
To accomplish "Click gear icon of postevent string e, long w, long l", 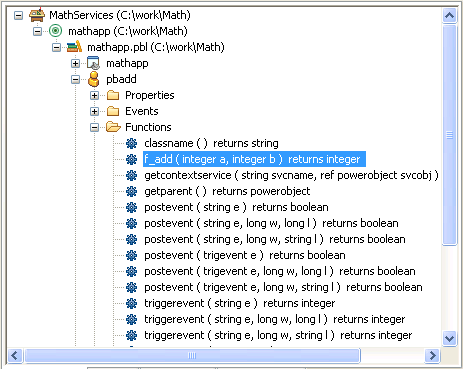I will pos(132,223).
